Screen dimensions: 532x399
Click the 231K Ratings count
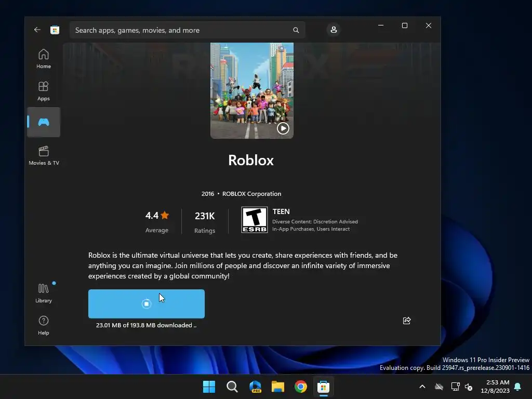(x=205, y=222)
